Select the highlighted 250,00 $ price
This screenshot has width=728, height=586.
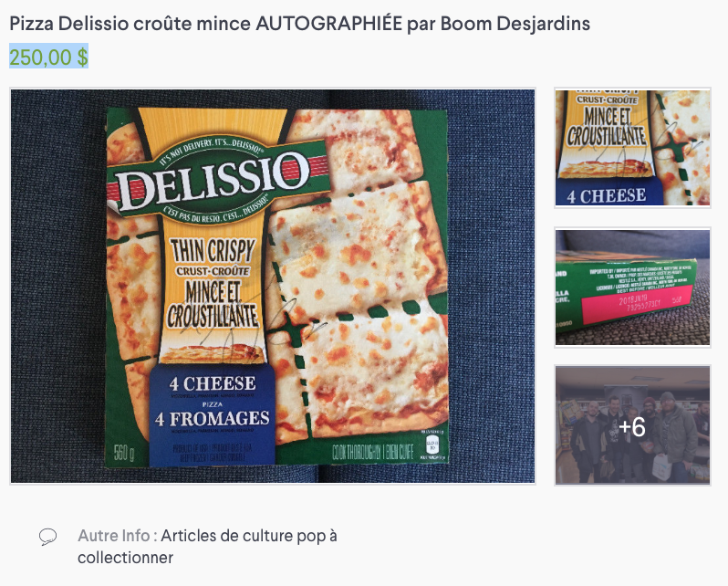[48, 57]
